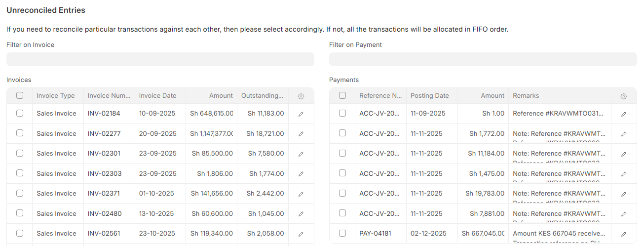Screen dimensions: 644x246
Task: Click edit pencil for INV-02561 row
Action: (x=301, y=234)
